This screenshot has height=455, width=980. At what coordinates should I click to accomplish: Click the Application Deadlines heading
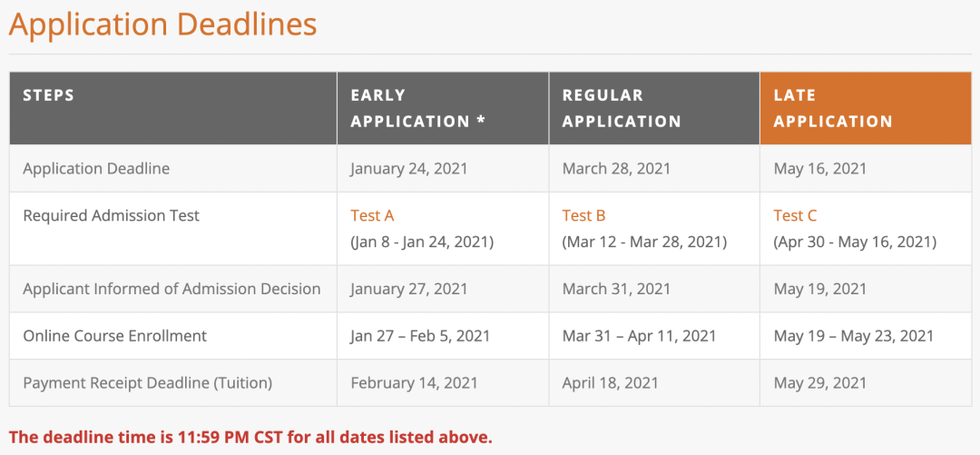(162, 25)
